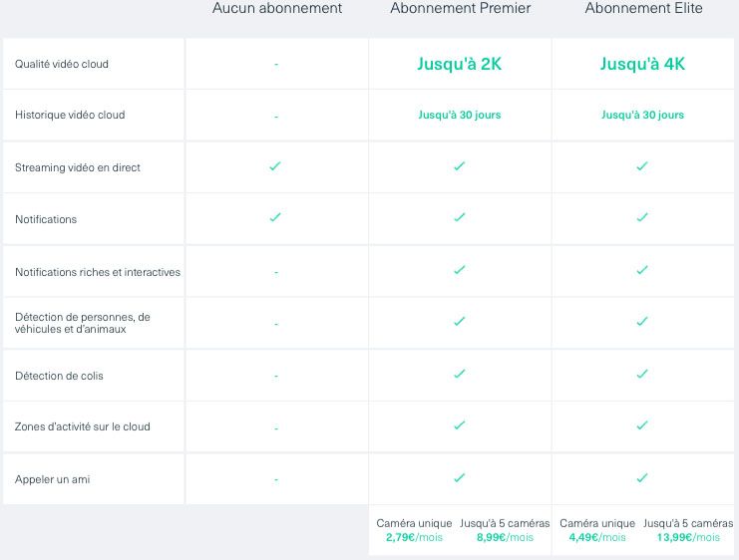Click the 13,99€/mois Elite five-camera price
Image resolution: width=739 pixels, height=560 pixels.
click(x=688, y=537)
